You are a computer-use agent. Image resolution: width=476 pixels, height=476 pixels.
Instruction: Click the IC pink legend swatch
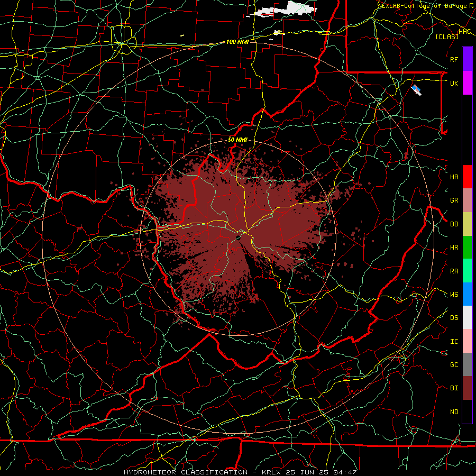click(467, 341)
